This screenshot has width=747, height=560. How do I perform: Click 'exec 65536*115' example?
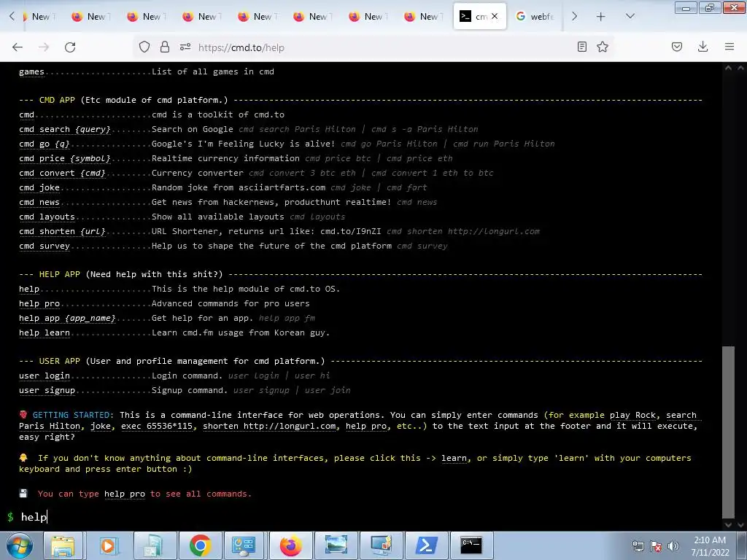[x=158, y=426]
